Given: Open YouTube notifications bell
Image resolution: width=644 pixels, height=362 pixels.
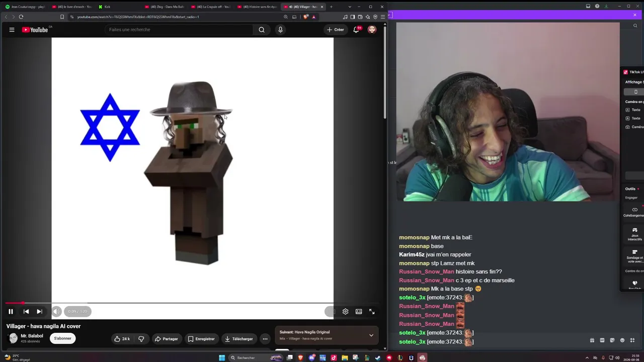Looking at the screenshot, I should click(356, 30).
